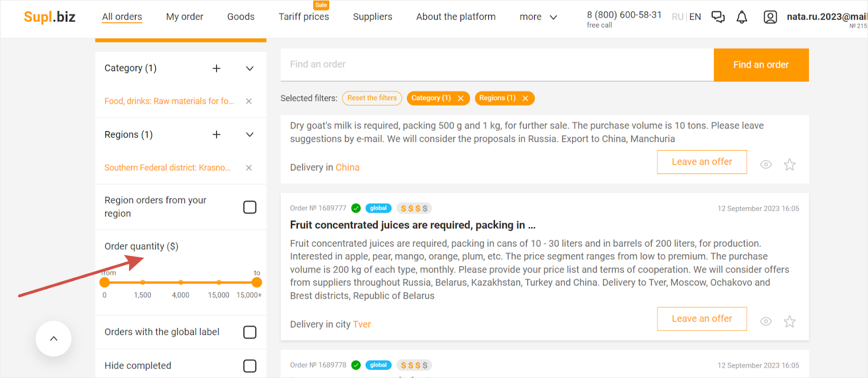Viewport: 868px width, 378px height.
Task: Tick the Hide completed checkbox
Action: click(250, 366)
